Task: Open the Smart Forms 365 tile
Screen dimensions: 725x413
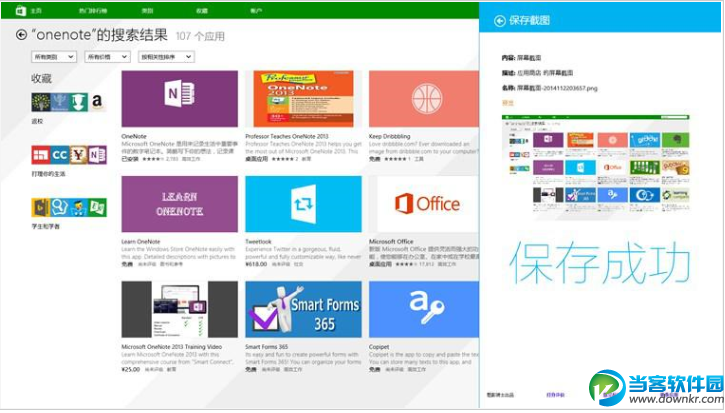Action: [303, 309]
